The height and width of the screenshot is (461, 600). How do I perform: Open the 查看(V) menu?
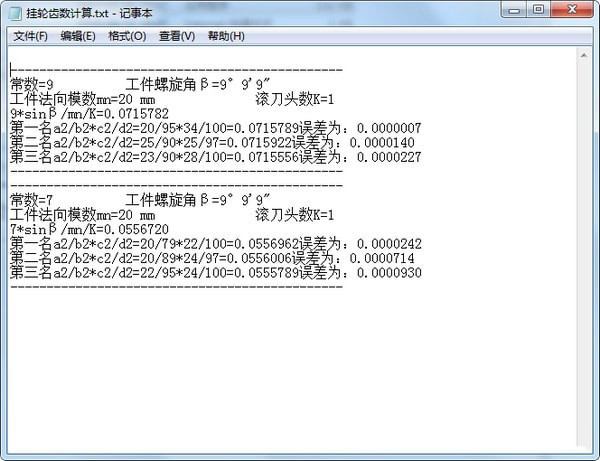177,36
